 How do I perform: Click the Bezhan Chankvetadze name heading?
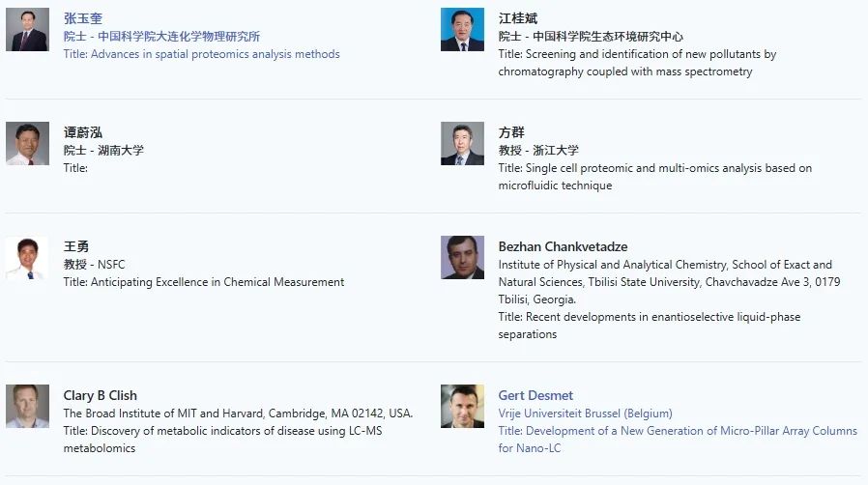[x=563, y=246]
